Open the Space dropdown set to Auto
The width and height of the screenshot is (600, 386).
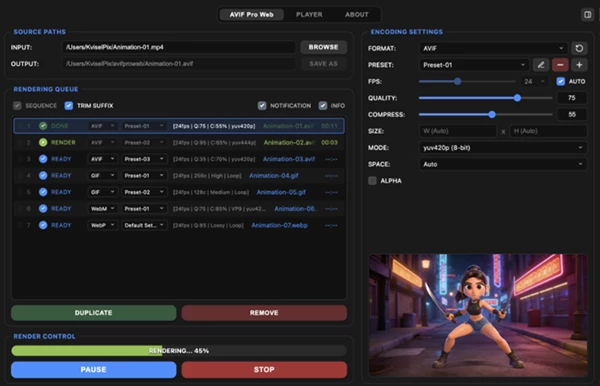point(503,164)
